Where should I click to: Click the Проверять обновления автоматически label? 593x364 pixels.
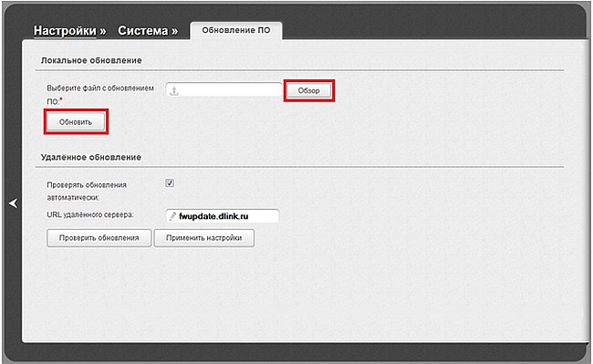pyautogui.click(x=87, y=192)
